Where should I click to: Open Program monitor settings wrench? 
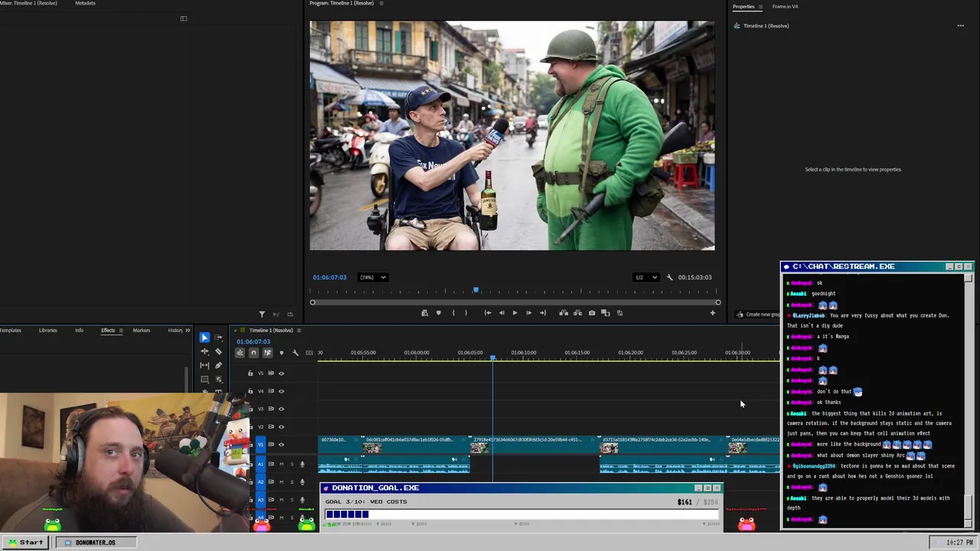pos(669,277)
